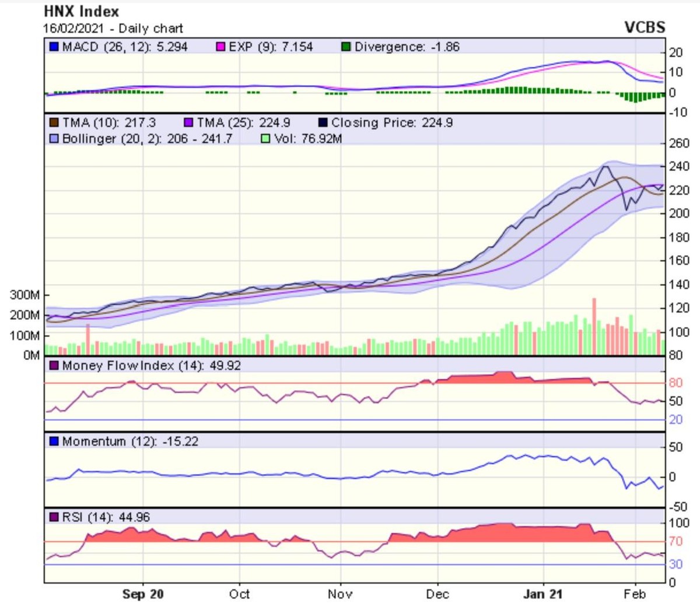Click the blue MACD legend square

click(x=54, y=47)
